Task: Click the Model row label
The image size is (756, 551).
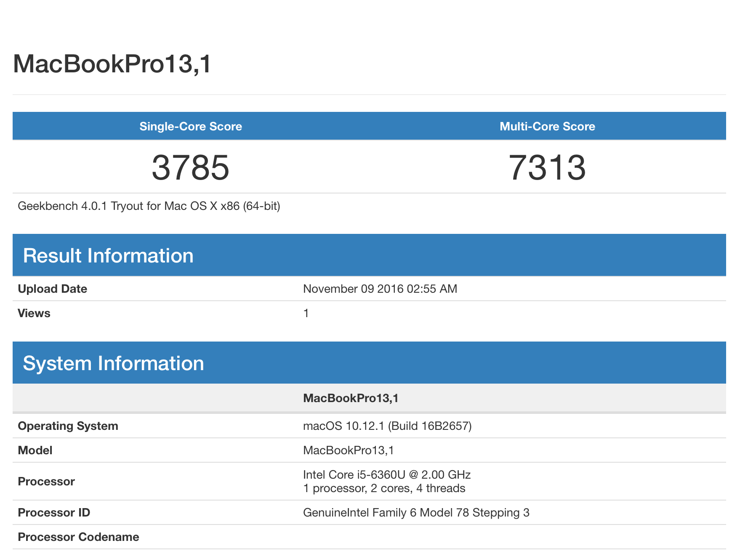Action: tap(35, 450)
